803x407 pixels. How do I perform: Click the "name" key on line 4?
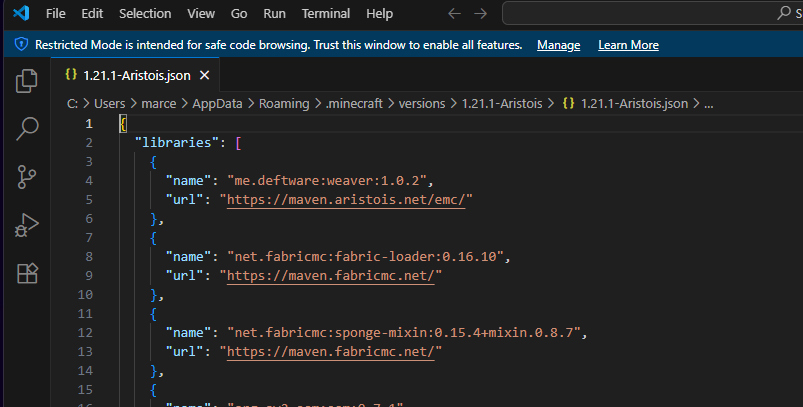pos(188,181)
